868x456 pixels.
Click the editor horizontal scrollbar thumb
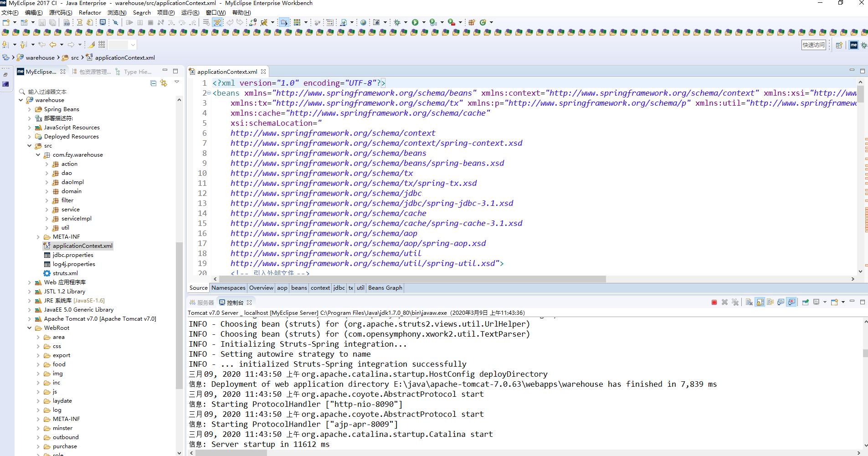412,279
